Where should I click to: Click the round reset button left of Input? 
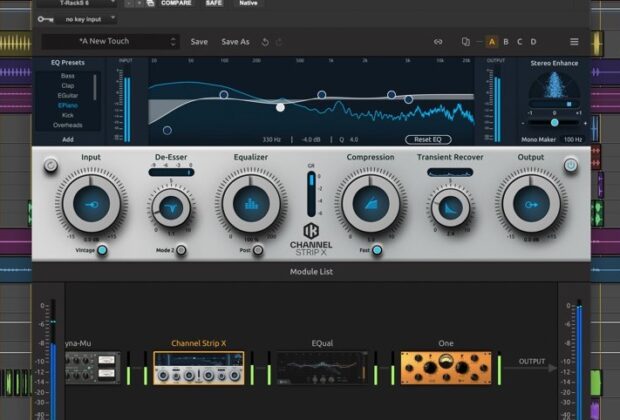pos(51,165)
